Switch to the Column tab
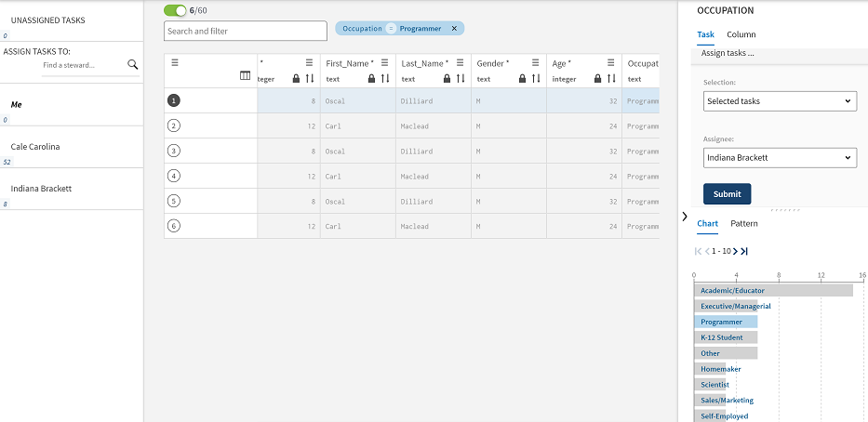Viewport: 868px width, 422px height. pos(741,34)
